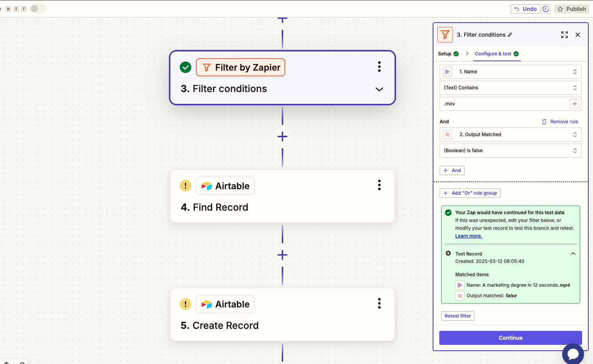This screenshot has width=593, height=364.
Task: Open the 2. Output Matched field dropdown
Action: click(x=511, y=135)
